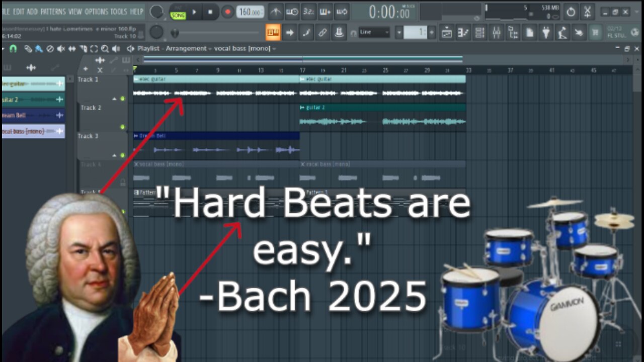Open the TOOLS menu
The image size is (644, 362).
119,11
